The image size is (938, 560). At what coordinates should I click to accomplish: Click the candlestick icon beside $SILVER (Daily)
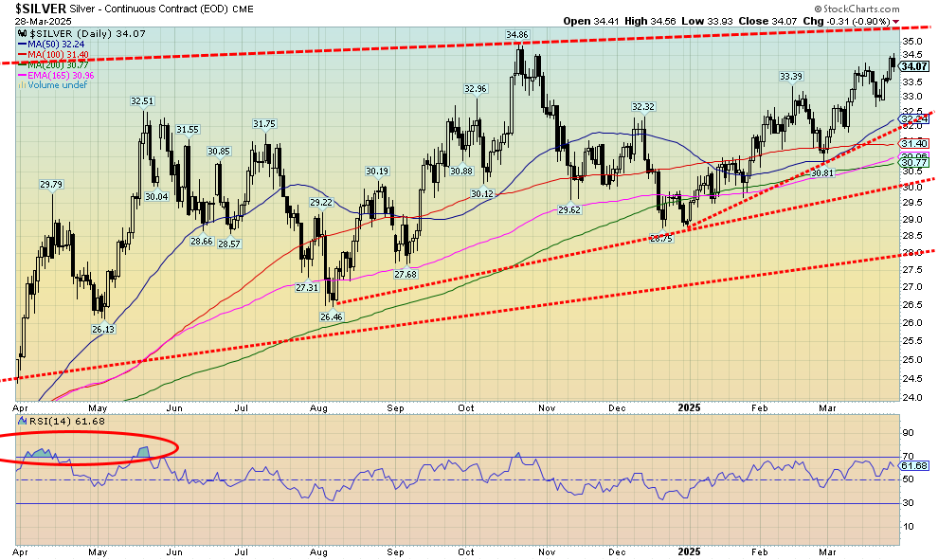click(22, 34)
